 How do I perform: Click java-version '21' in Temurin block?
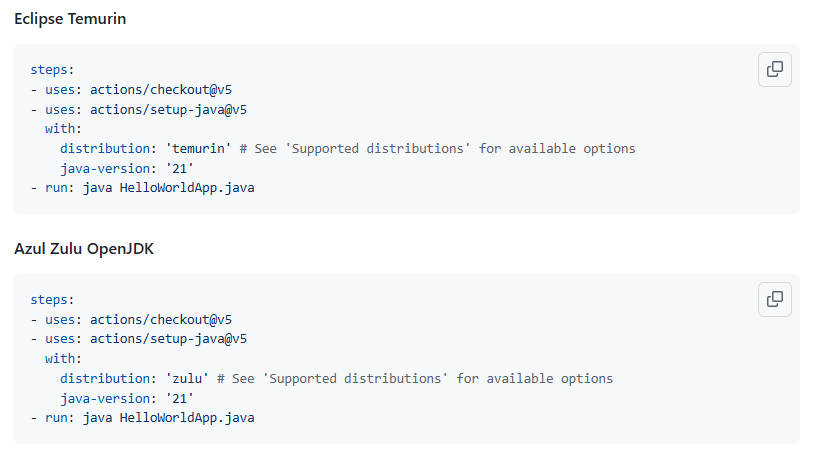click(x=126, y=169)
